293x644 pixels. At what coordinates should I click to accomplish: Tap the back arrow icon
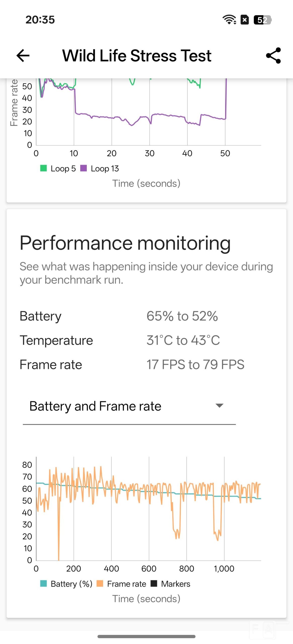pyautogui.click(x=23, y=55)
